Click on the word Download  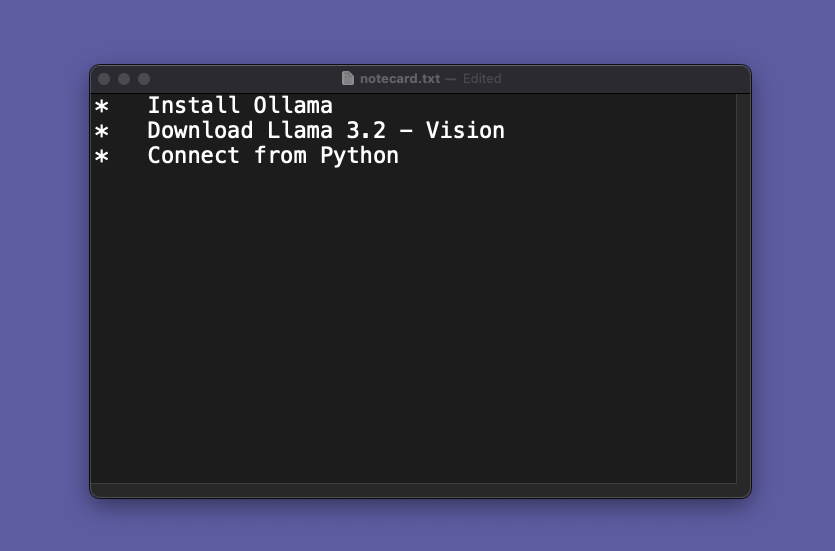[x=200, y=130]
